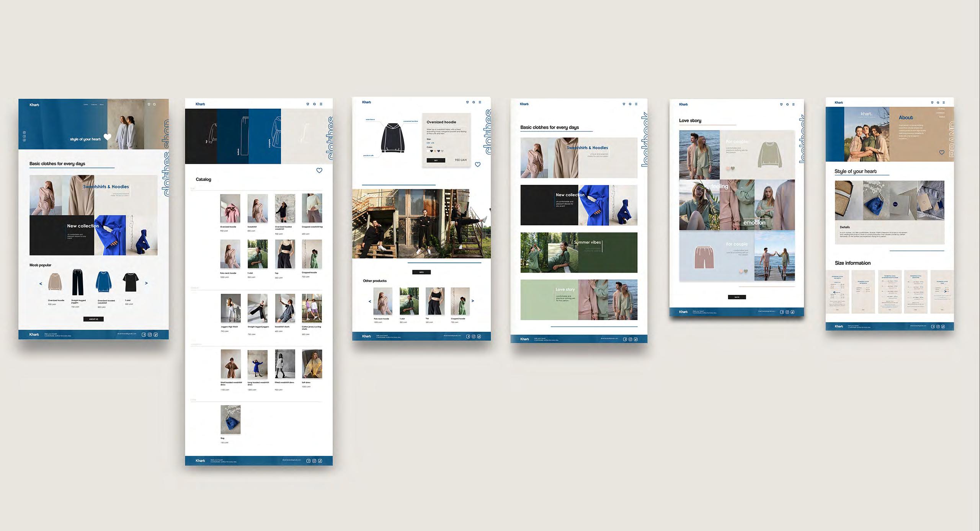
Task: Open TikTok from the Love story page footer
Action: click(792, 312)
